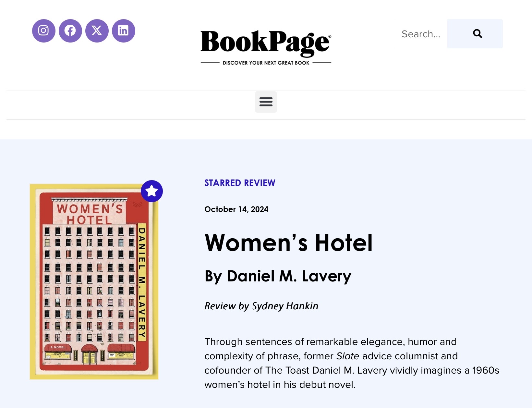The width and height of the screenshot is (532, 408).
Task: Click the date October 14, 2024
Action: pos(236,209)
